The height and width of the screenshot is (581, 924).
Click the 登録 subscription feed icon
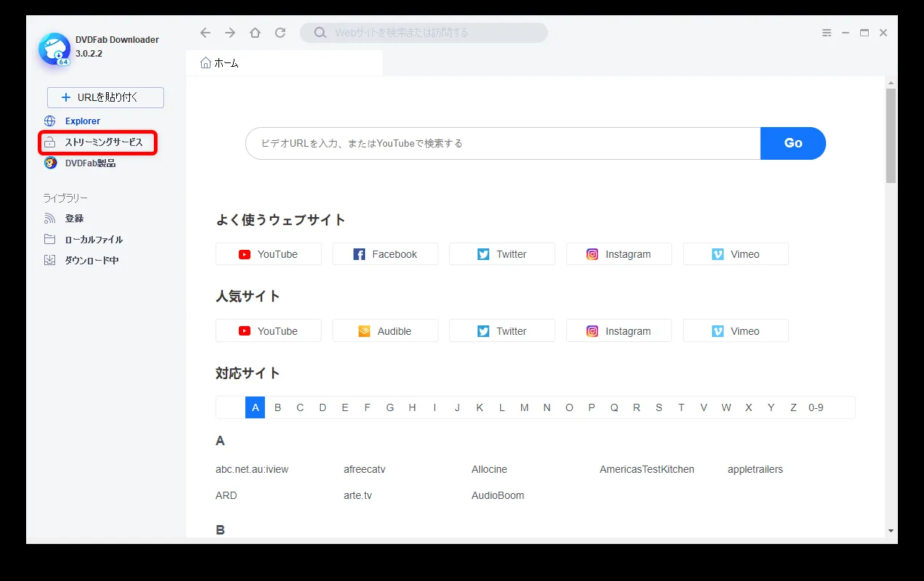coord(50,218)
